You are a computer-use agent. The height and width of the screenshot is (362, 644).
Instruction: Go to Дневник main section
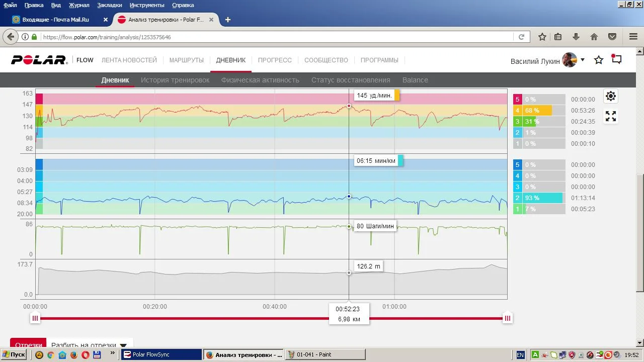pyautogui.click(x=231, y=60)
